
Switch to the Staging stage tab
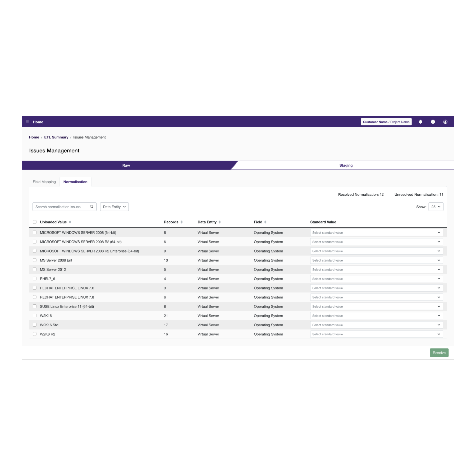[346, 165]
